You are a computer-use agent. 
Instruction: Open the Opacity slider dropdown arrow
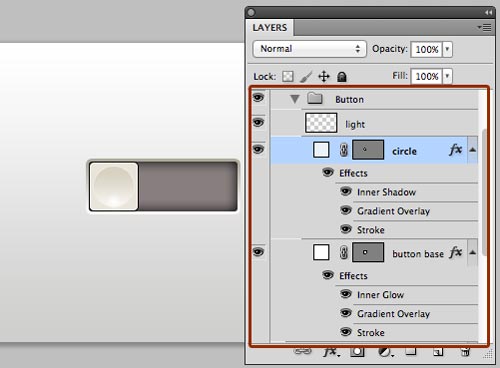(x=447, y=49)
